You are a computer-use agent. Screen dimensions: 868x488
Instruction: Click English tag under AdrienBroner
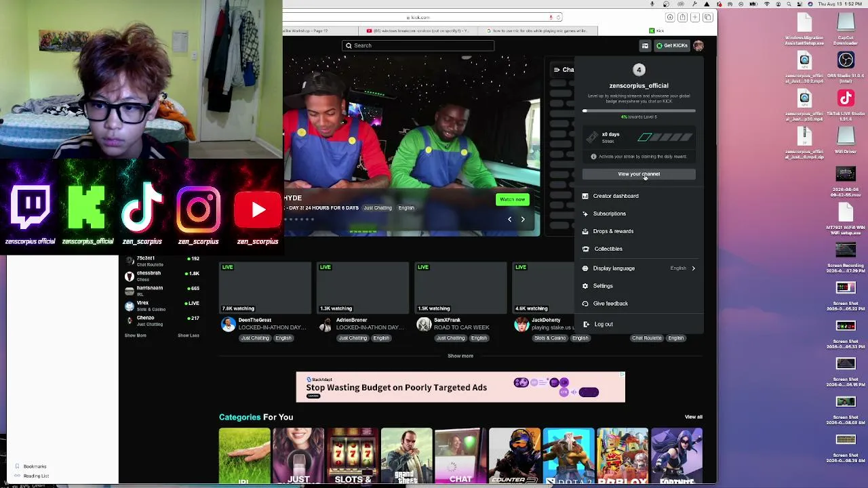tap(381, 338)
